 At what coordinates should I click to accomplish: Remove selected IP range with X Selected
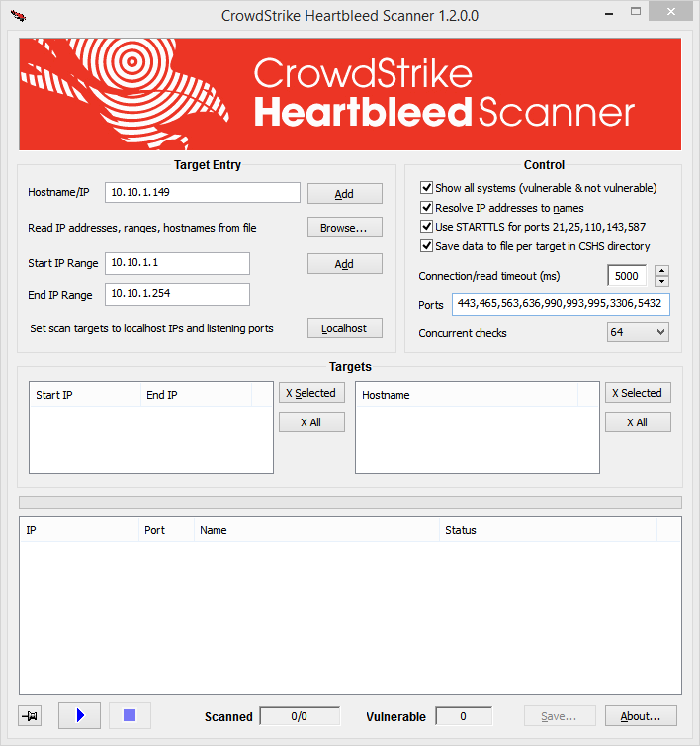click(311, 393)
